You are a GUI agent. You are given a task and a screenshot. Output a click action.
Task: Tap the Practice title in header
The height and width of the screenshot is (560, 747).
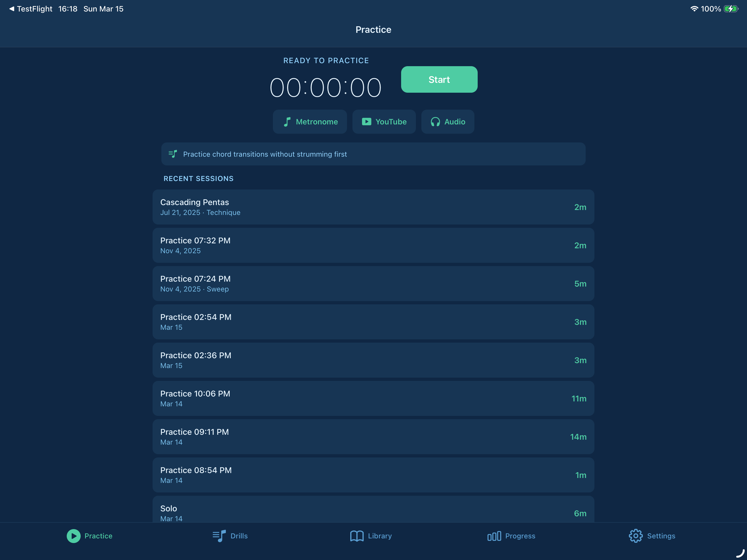(373, 30)
